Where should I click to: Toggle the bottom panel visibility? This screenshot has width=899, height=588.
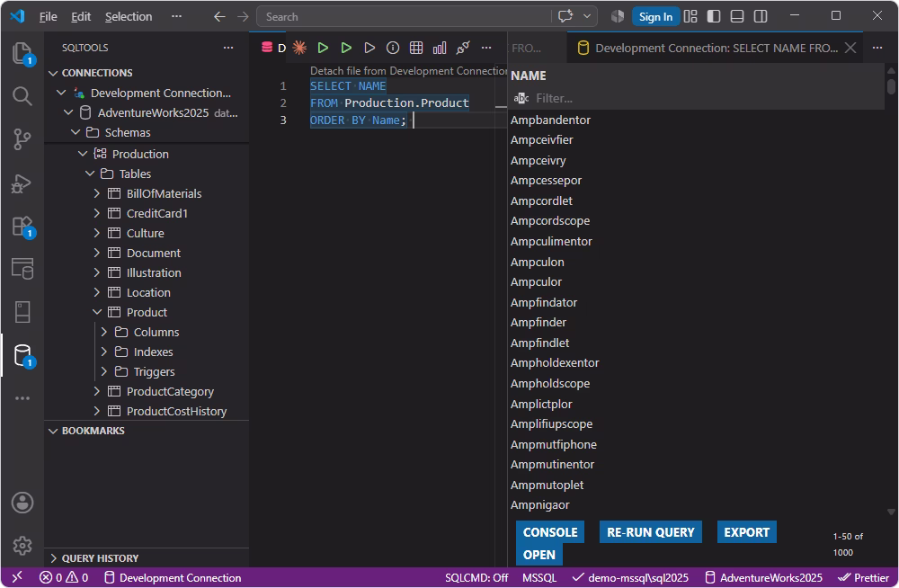737,17
